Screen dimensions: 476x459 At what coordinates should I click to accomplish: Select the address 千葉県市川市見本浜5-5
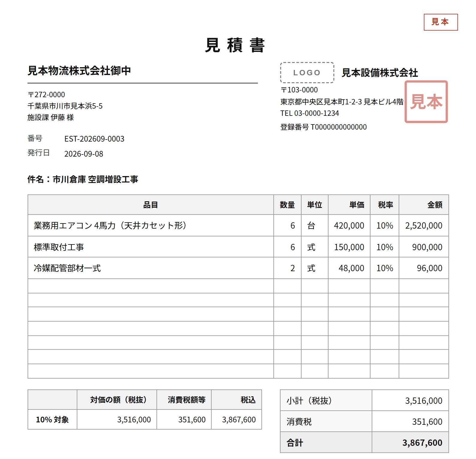pyautogui.click(x=65, y=106)
